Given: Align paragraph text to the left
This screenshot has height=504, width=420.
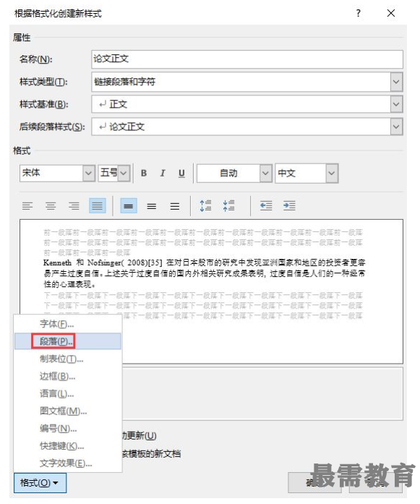Looking at the screenshot, I should pos(27,205).
